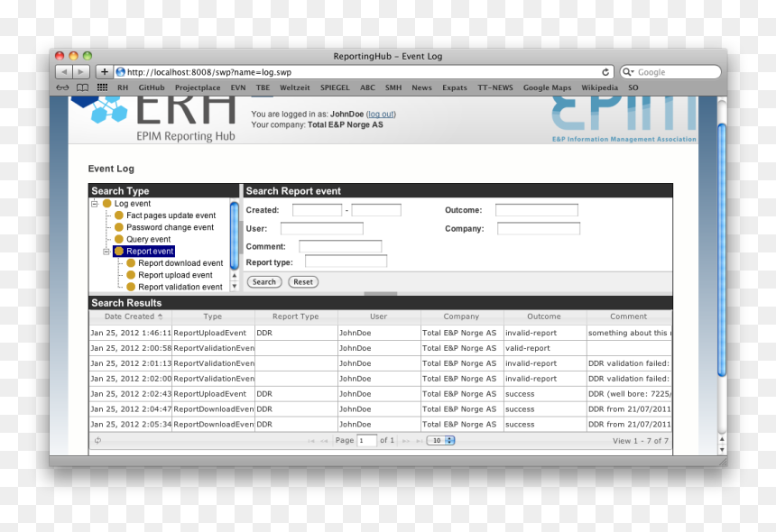Open the SPIEGEL bookmark
Image resolution: width=776 pixels, height=532 pixels.
pyautogui.click(x=335, y=87)
